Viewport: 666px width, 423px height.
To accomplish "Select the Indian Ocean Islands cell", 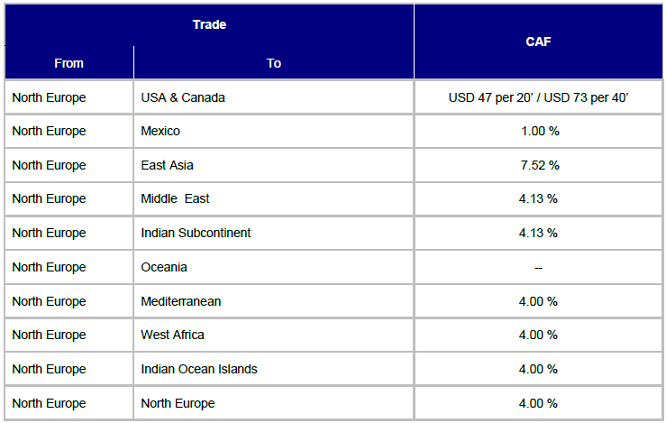I will [274, 369].
